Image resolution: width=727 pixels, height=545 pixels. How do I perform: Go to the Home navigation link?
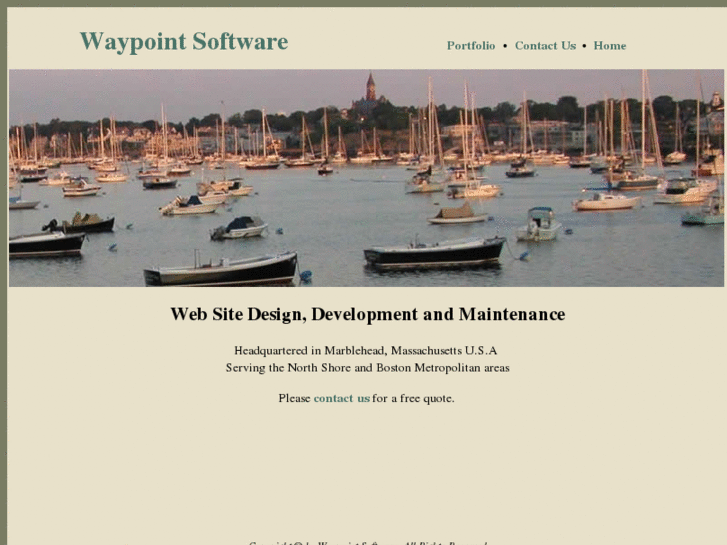pyautogui.click(x=610, y=45)
